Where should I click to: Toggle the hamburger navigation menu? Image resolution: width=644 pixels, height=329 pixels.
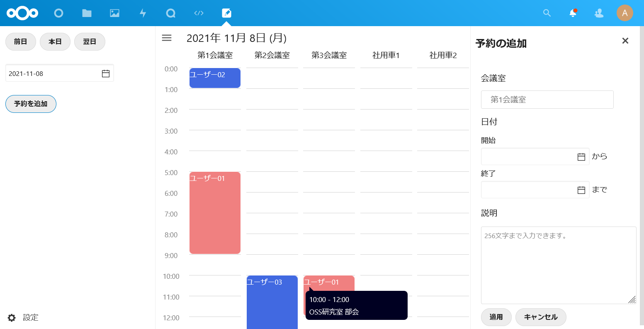[x=167, y=38]
